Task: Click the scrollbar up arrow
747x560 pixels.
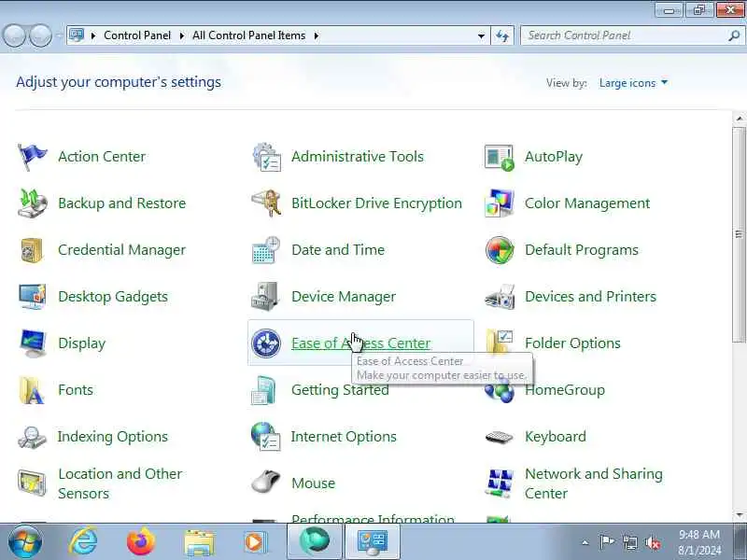Action: 740,119
